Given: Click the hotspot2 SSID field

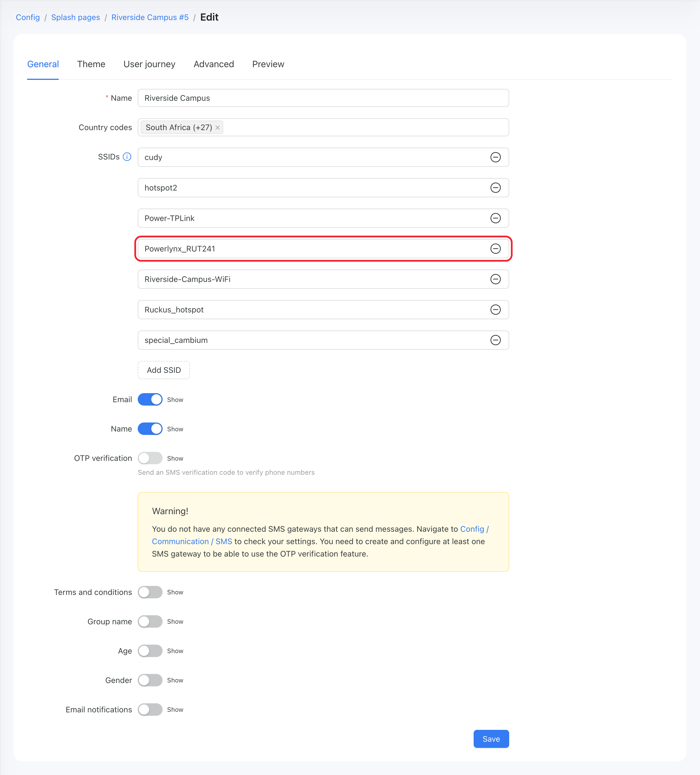Looking at the screenshot, I should click(323, 188).
